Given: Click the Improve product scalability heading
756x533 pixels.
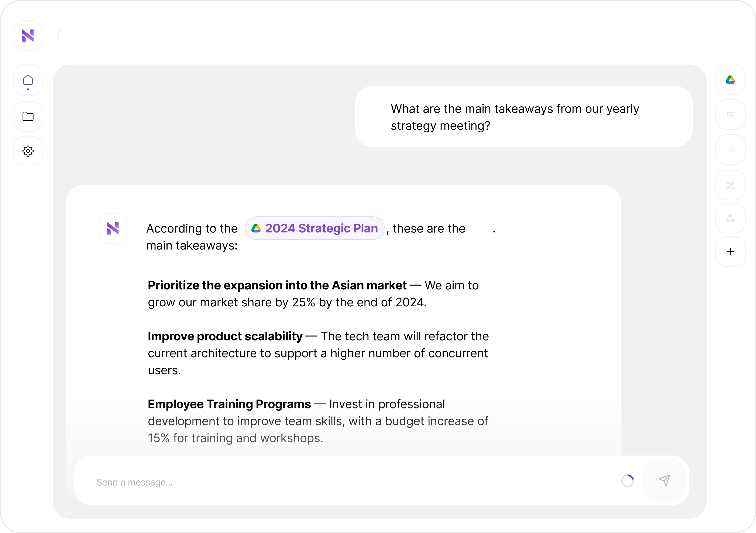Looking at the screenshot, I should click(x=225, y=336).
